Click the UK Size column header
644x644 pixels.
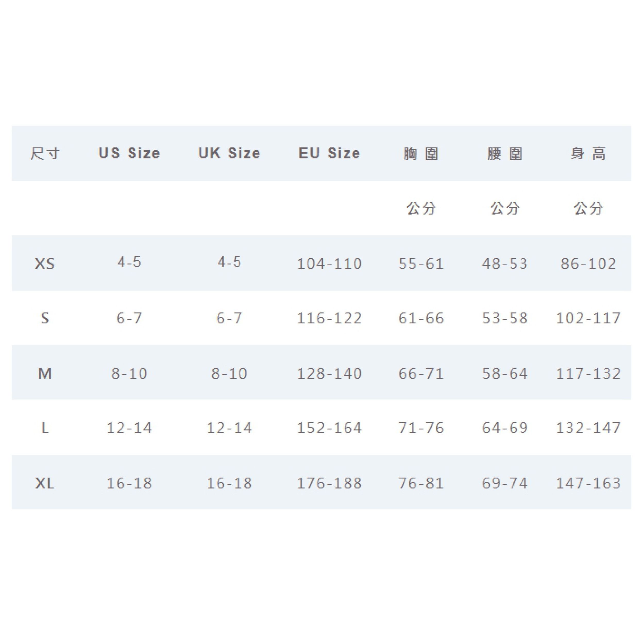coord(229,153)
